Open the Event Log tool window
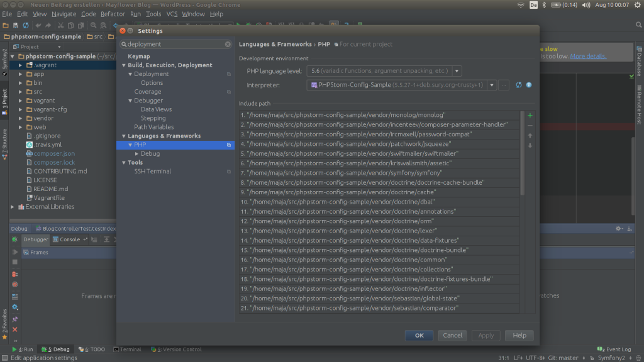Image resolution: width=644 pixels, height=362 pixels. pyautogui.click(x=614, y=349)
